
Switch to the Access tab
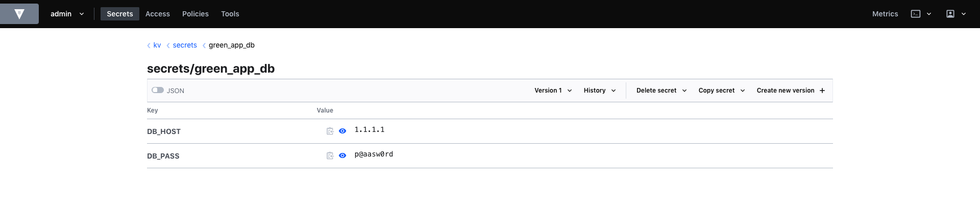pos(158,14)
